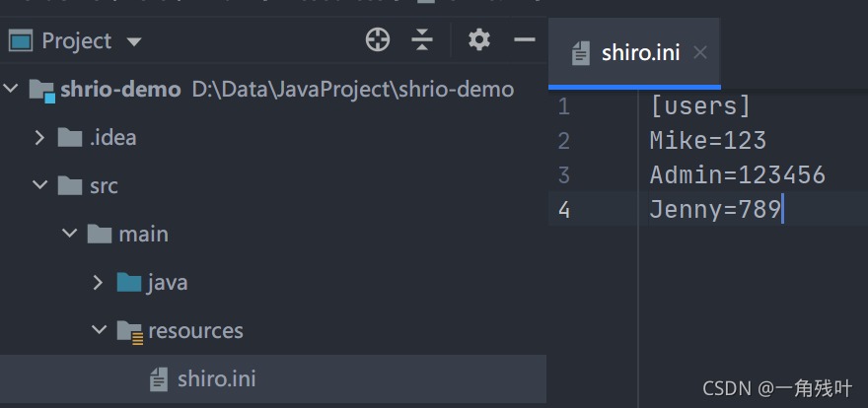Collapse the shrio-demo root node
Image resolution: width=868 pixels, height=408 pixels.
point(11,88)
